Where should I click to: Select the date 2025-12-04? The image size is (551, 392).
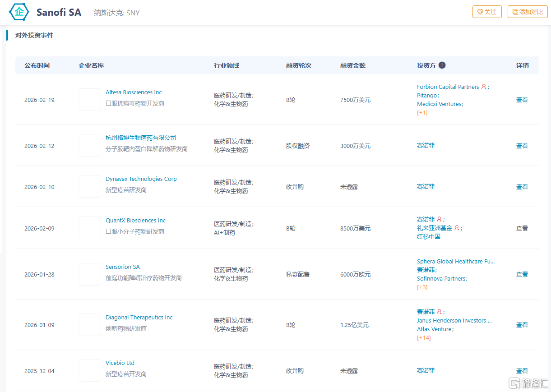click(x=39, y=371)
